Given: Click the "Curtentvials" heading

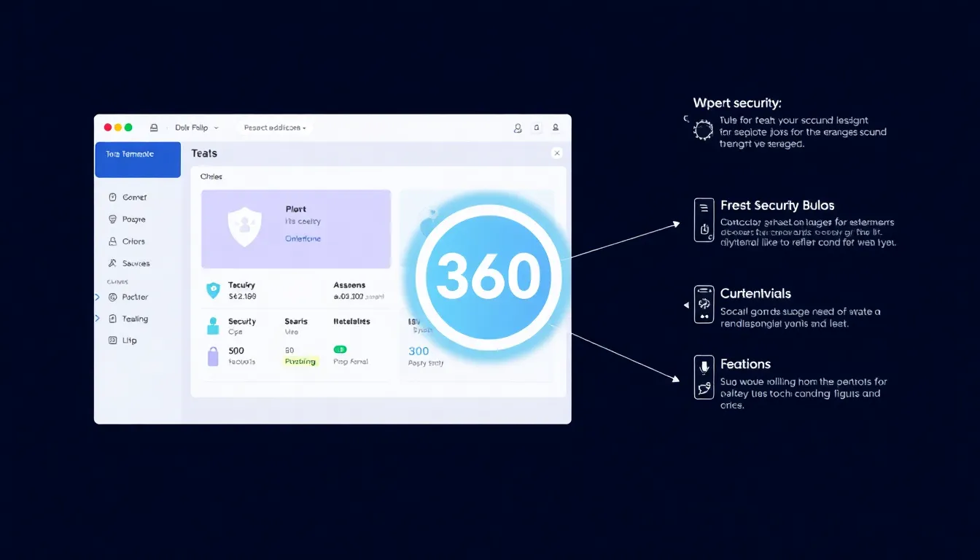Looking at the screenshot, I should 755,294.
